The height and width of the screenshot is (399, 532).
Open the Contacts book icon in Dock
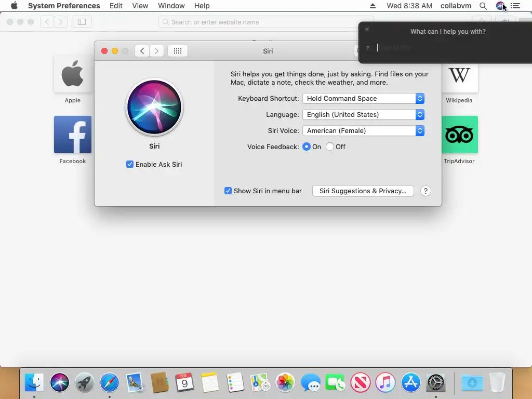click(x=159, y=382)
